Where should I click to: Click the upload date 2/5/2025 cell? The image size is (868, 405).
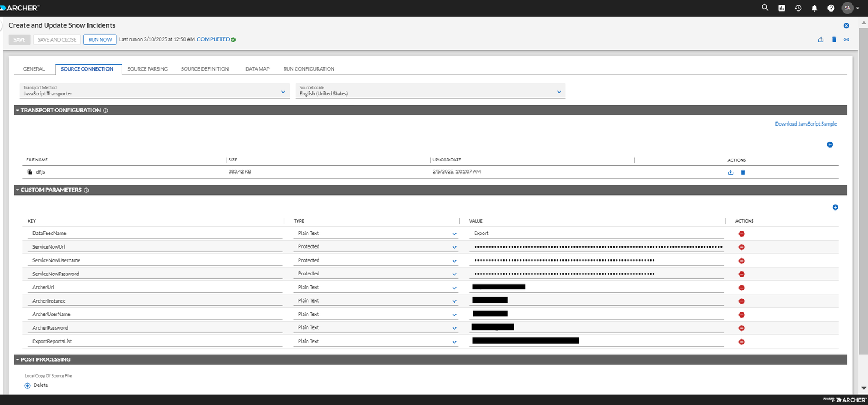(457, 172)
